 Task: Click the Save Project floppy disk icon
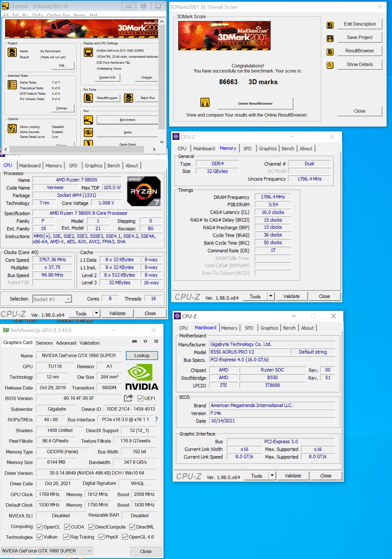pos(330,38)
